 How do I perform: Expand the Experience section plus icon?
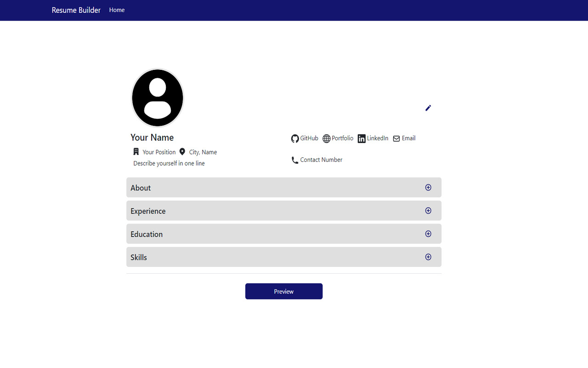[428, 211]
